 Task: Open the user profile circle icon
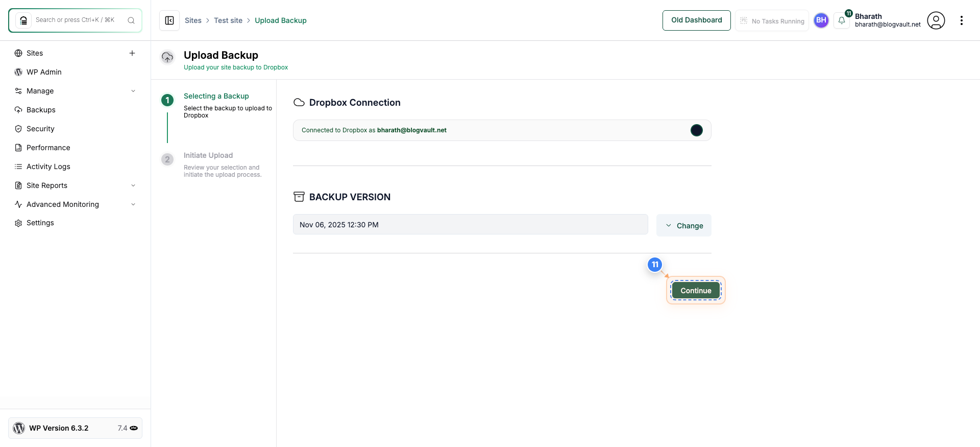pyautogui.click(x=936, y=20)
